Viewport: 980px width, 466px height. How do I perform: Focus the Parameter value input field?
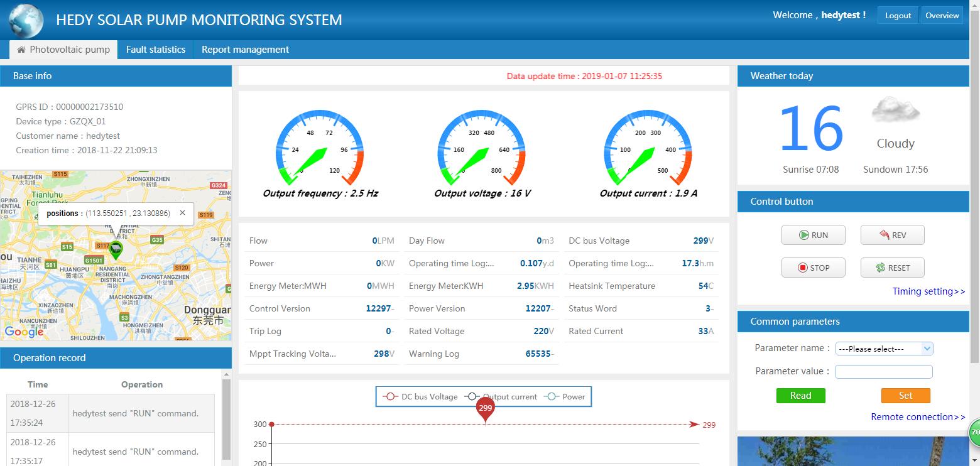(x=884, y=372)
